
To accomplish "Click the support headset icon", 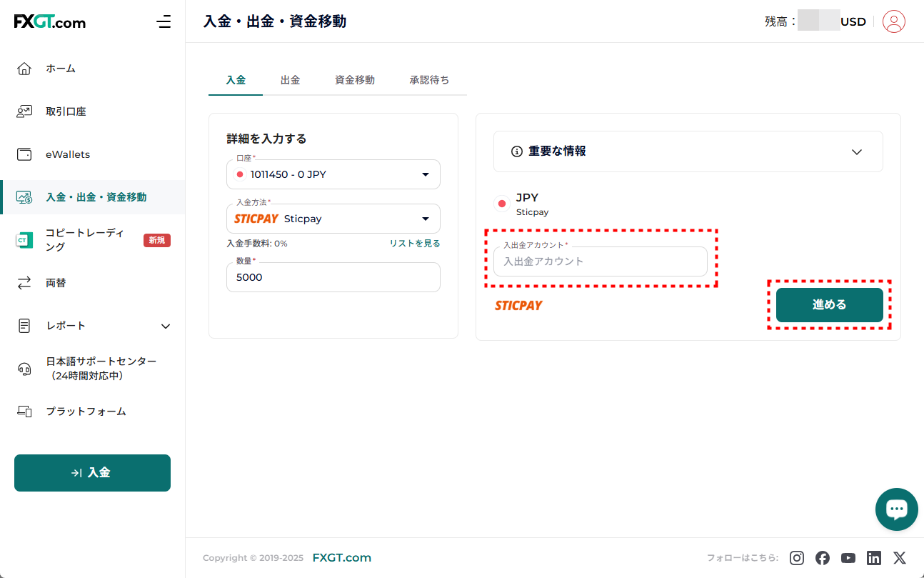I will pyautogui.click(x=24, y=369).
